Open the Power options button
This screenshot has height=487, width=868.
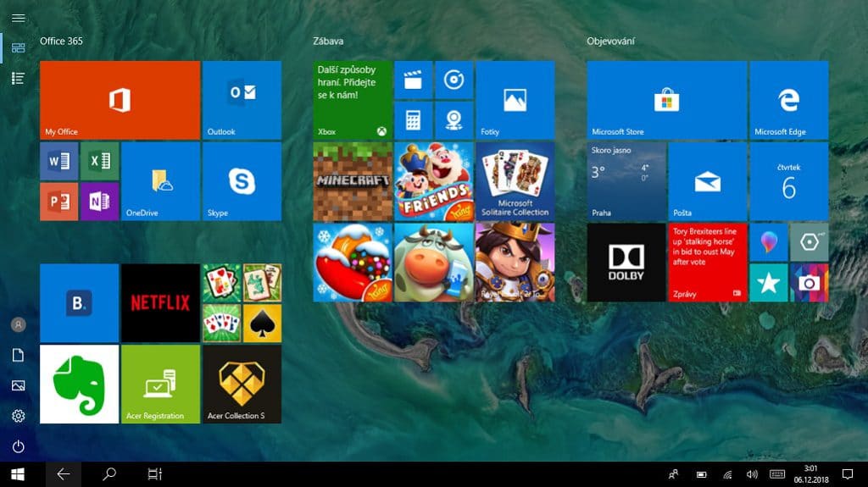click(x=19, y=446)
